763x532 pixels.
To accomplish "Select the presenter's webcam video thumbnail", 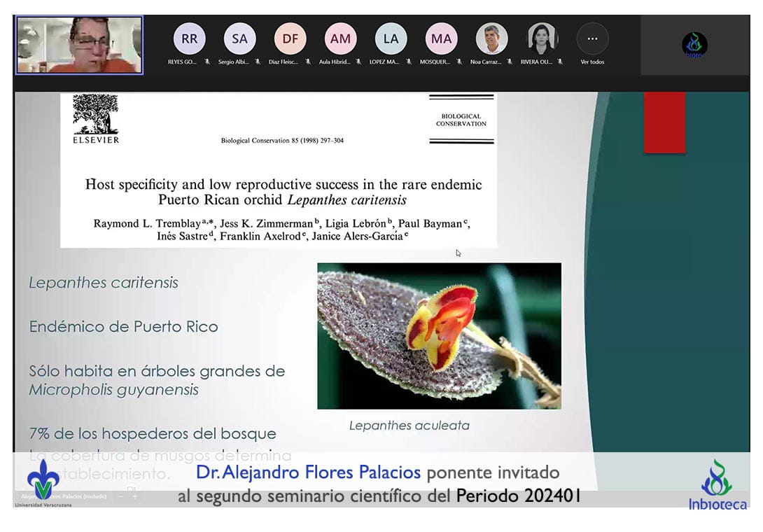I will coord(79,45).
